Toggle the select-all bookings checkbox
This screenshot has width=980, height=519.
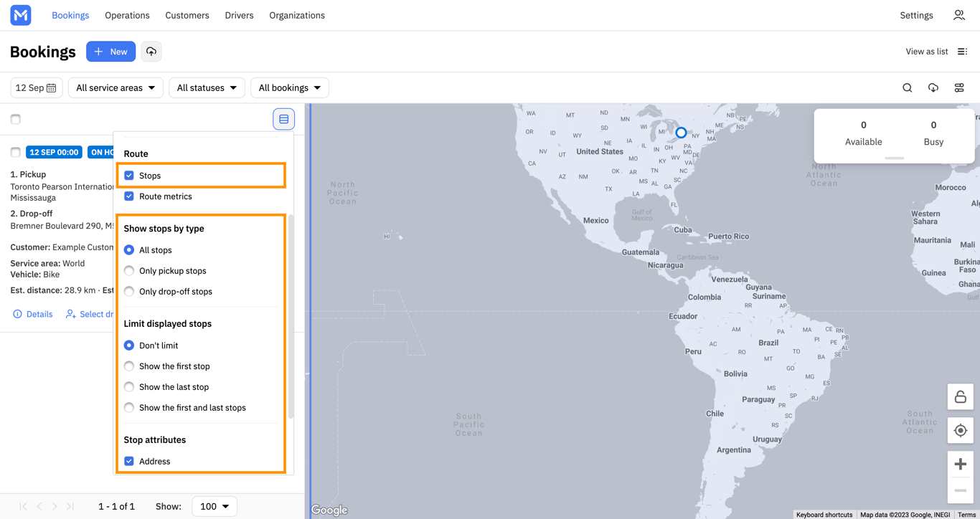point(16,119)
